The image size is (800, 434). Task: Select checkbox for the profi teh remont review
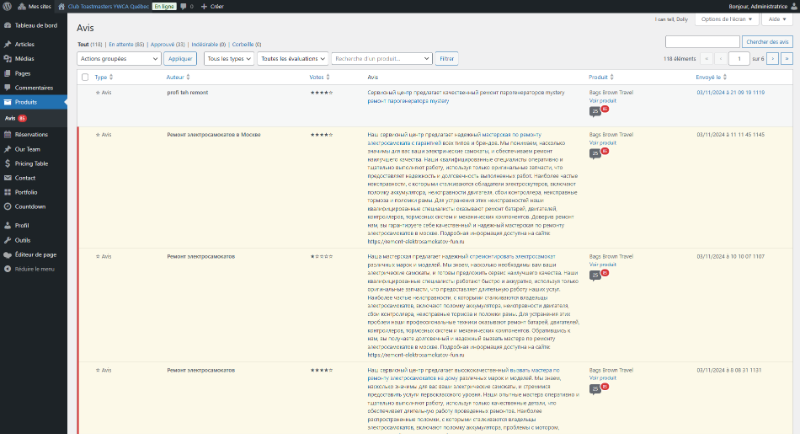click(x=85, y=92)
